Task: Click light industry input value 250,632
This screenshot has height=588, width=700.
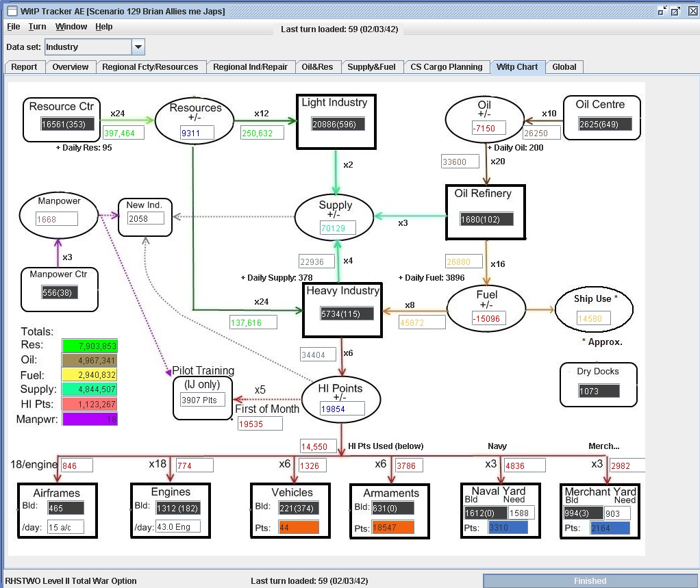Action: 262,133
